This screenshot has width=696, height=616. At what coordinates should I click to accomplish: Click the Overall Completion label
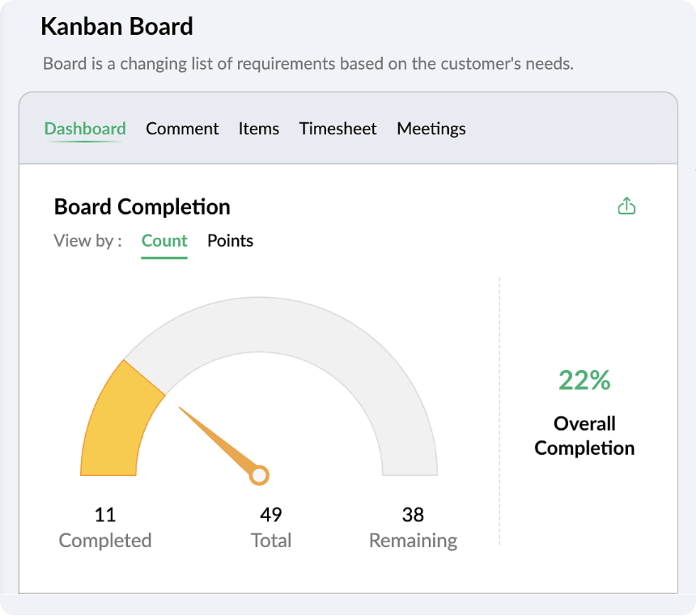click(584, 436)
